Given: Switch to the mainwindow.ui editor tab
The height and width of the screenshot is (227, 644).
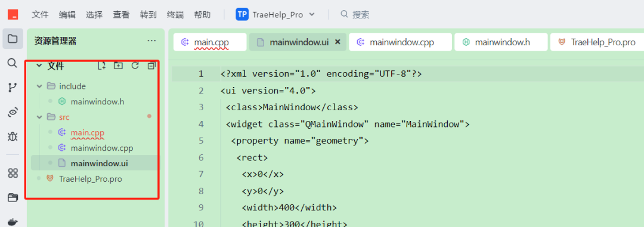Looking at the screenshot, I should pos(298,42).
